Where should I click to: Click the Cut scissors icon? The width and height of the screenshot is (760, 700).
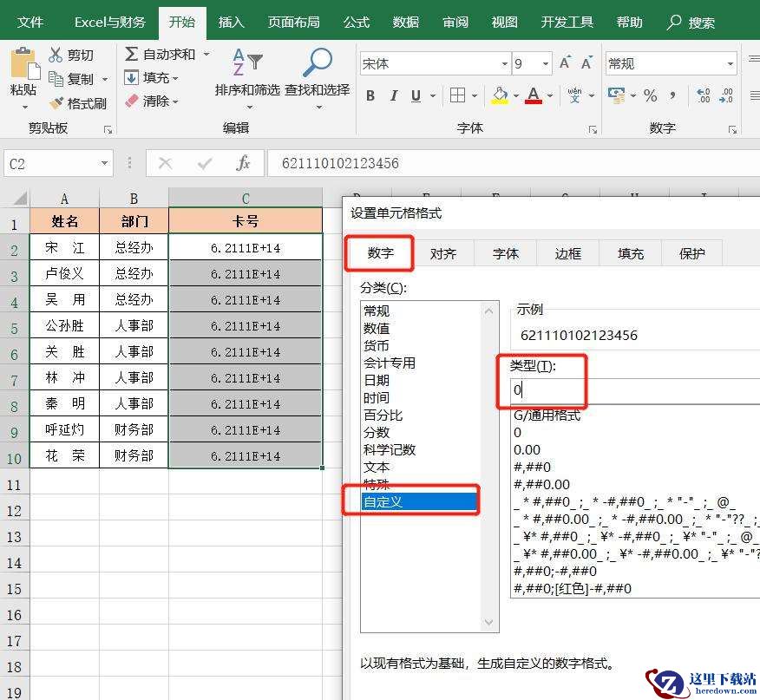click(56, 55)
